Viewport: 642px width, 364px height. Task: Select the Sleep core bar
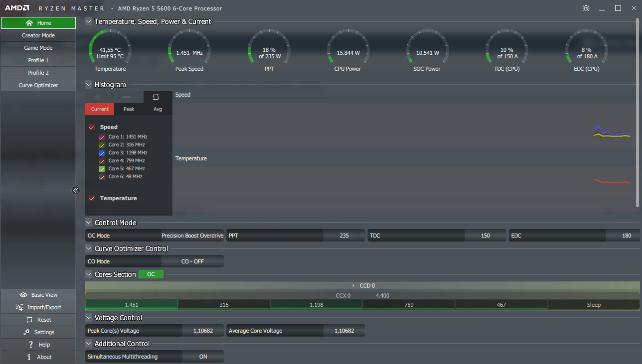pyautogui.click(x=594, y=305)
